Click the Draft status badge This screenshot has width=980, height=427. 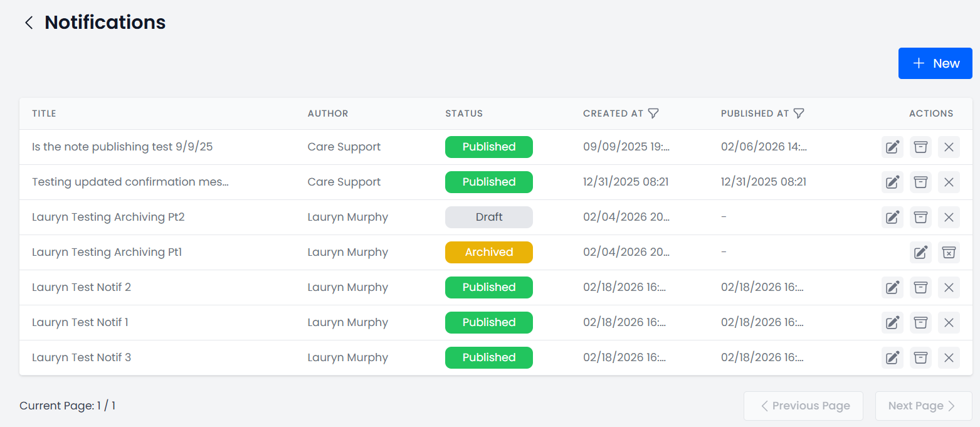coord(488,217)
